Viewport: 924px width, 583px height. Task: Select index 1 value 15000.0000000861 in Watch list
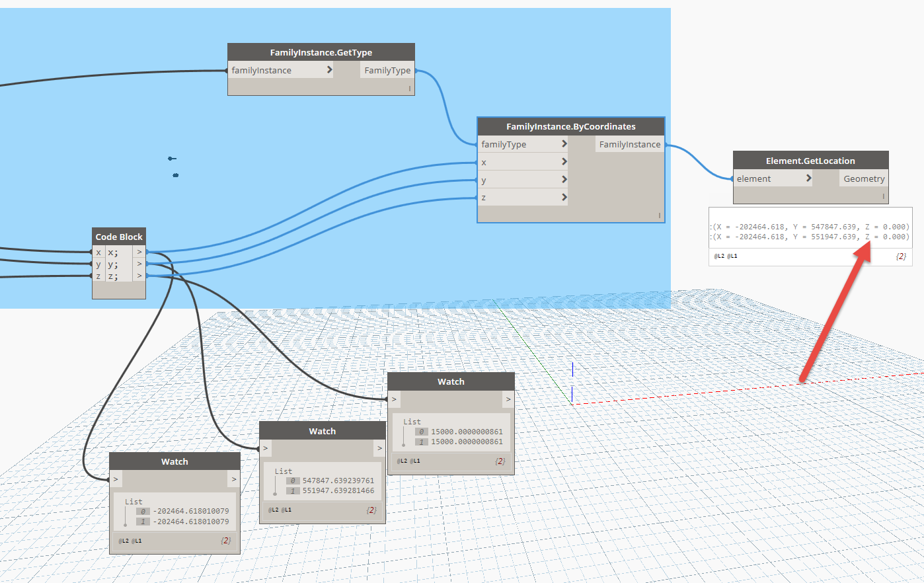click(467, 442)
